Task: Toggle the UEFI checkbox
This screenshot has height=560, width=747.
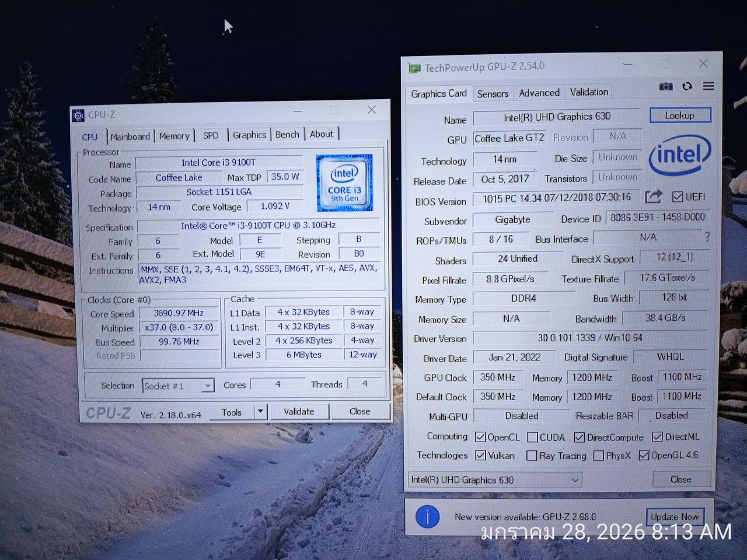Action: (678, 197)
